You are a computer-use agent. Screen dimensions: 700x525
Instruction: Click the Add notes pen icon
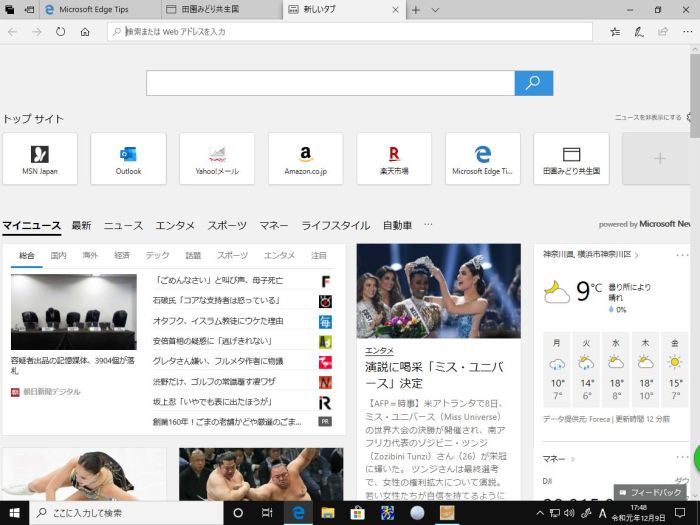639,32
